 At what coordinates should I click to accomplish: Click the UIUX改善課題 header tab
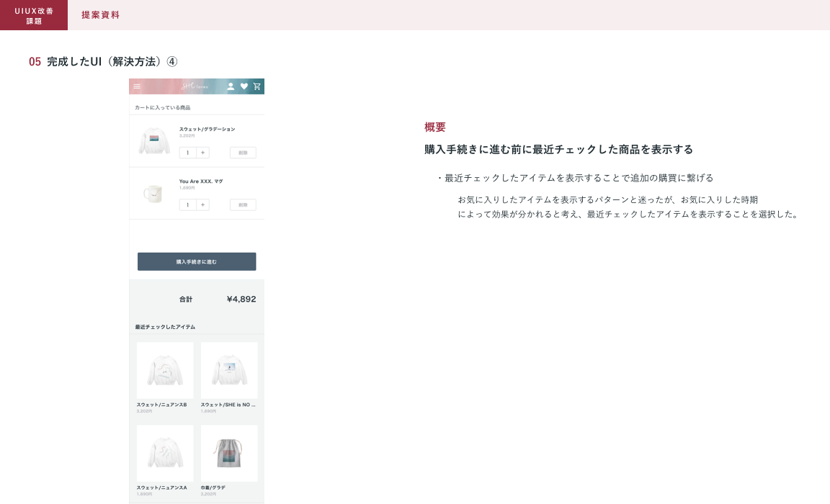34,15
